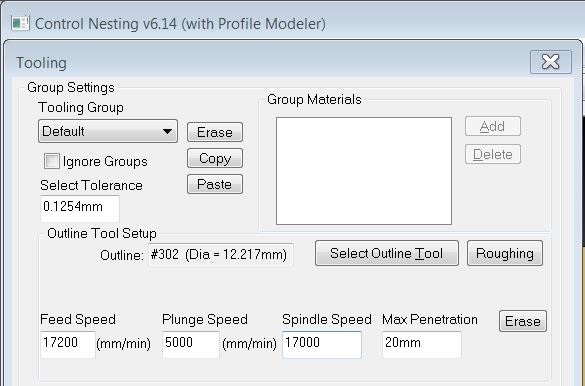Erase the selected tooling group
Screen dimensions: 585x386
point(215,132)
